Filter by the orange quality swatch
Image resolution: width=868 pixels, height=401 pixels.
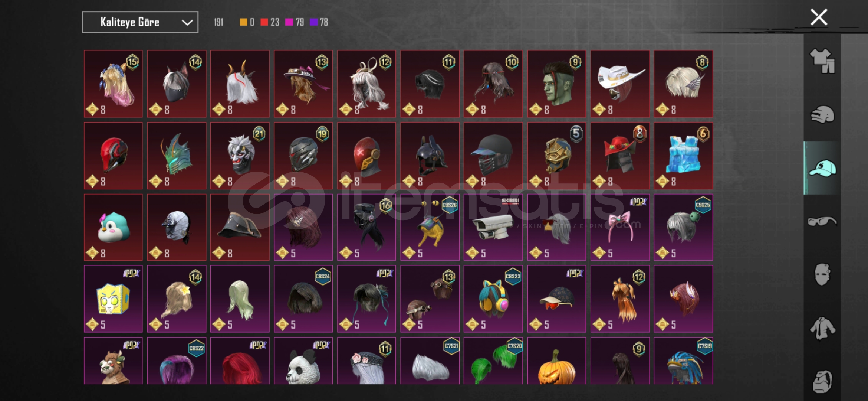pyautogui.click(x=247, y=22)
